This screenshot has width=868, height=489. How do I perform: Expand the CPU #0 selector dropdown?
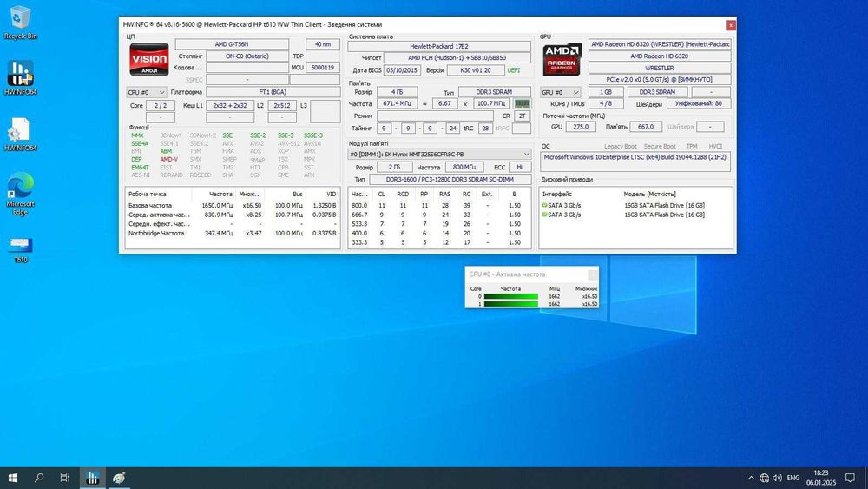(x=146, y=92)
